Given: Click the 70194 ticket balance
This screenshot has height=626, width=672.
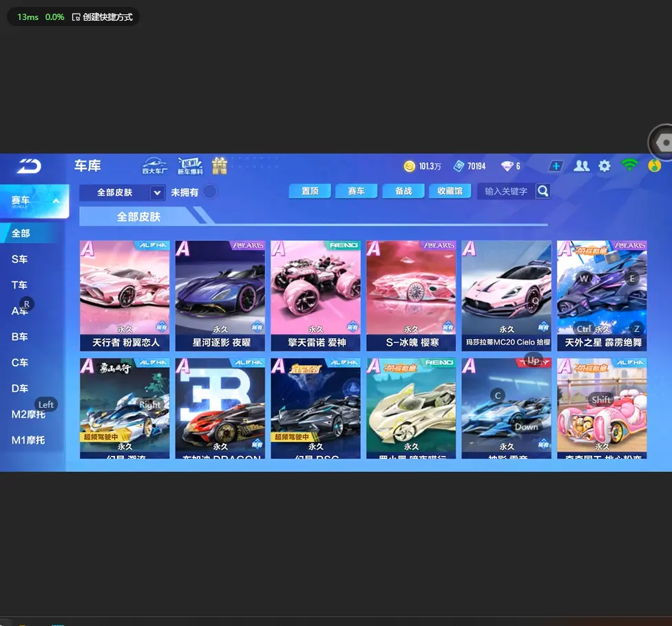Looking at the screenshot, I should [476, 167].
